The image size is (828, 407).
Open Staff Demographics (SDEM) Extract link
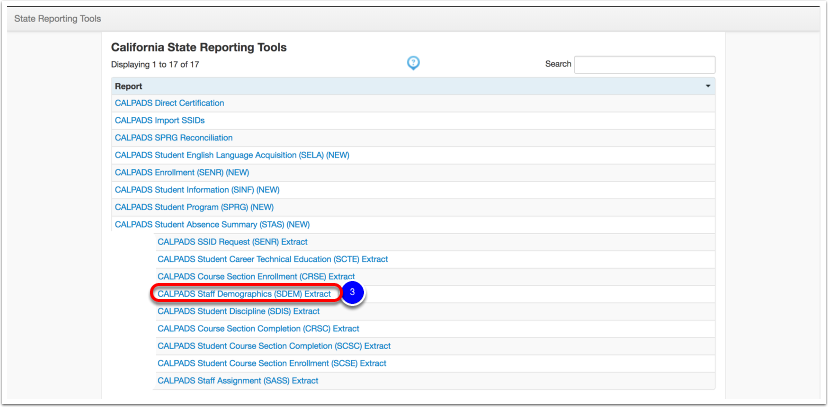(244, 294)
